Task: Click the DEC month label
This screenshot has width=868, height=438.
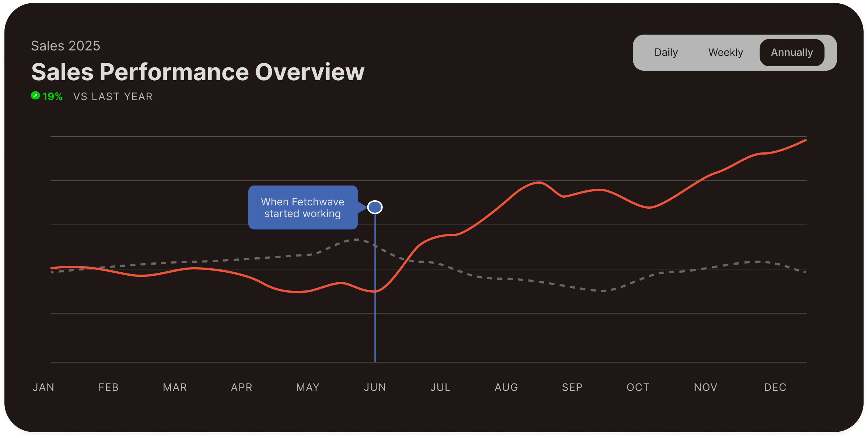Action: click(x=775, y=387)
